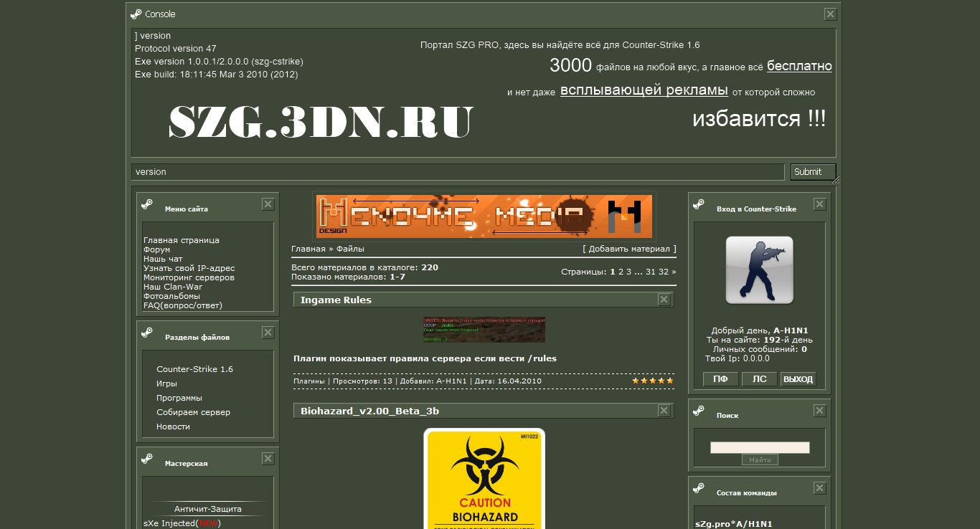980x529 pixels.
Task: Open Counter-Strike 1.6 file section
Action: (x=194, y=369)
